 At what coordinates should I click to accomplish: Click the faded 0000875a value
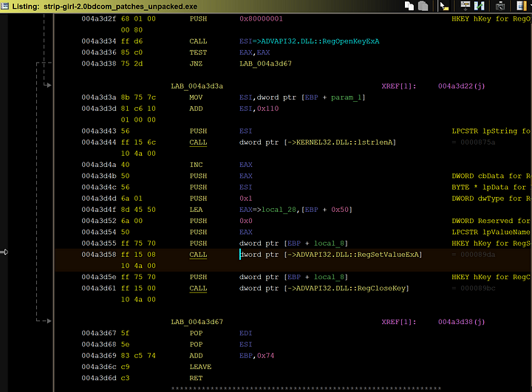478,142
